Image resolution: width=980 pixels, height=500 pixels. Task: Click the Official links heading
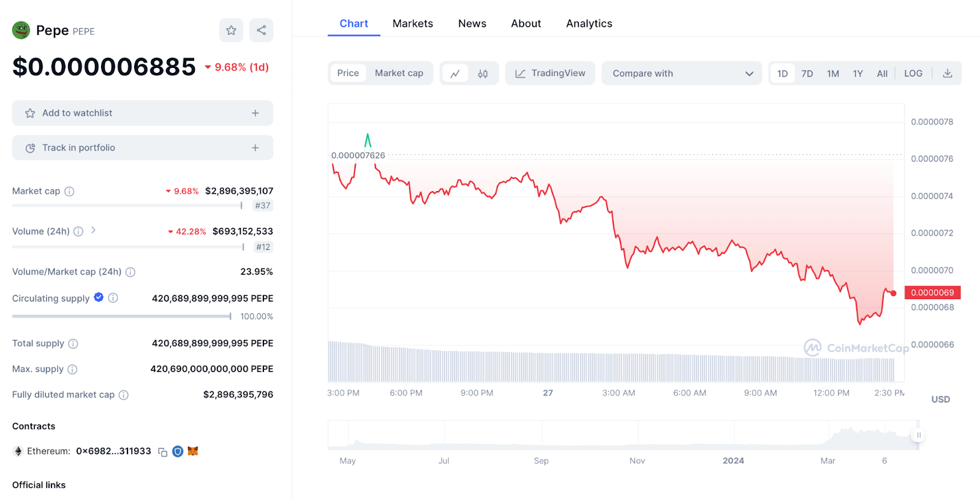[39, 485]
